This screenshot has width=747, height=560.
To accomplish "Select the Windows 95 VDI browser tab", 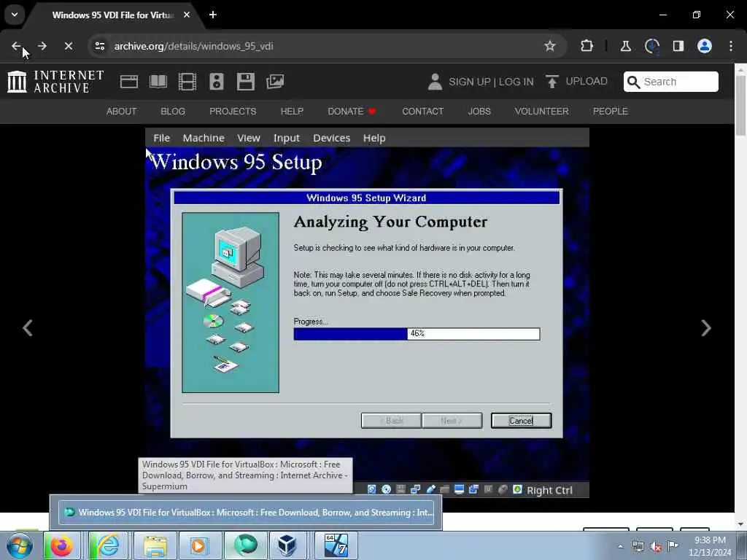I will point(112,15).
